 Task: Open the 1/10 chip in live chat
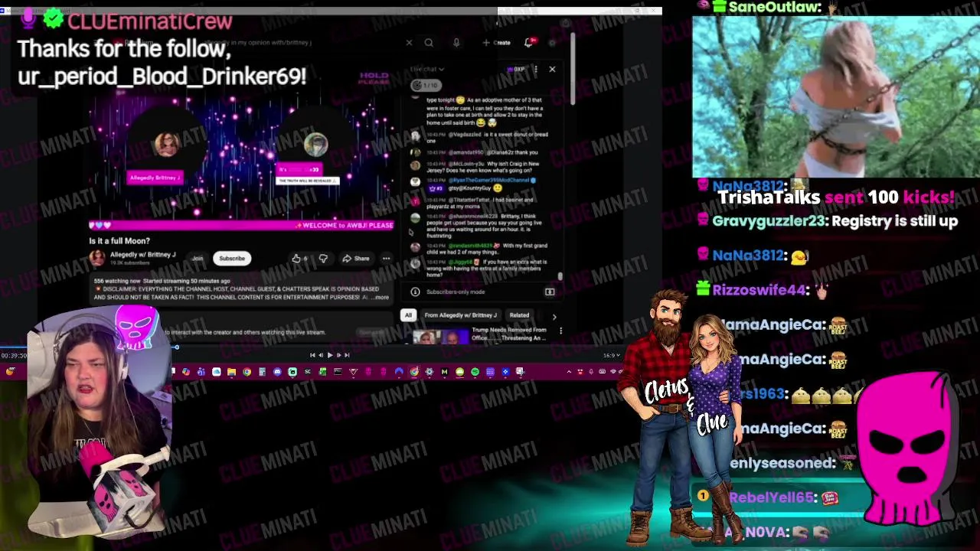pos(426,85)
